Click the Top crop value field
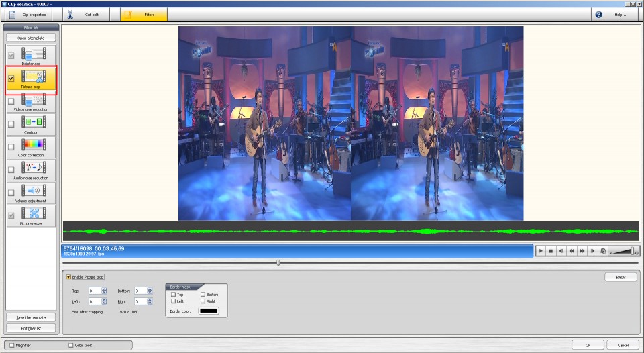This screenshot has height=353, width=644. coord(95,291)
